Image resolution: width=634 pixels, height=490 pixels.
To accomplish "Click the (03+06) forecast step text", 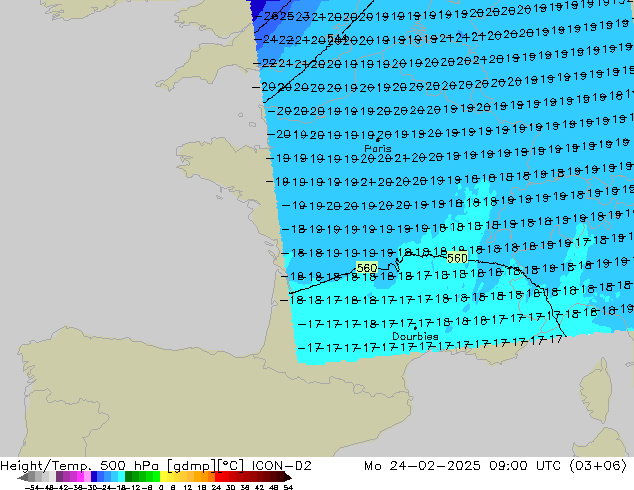I will (598, 465).
